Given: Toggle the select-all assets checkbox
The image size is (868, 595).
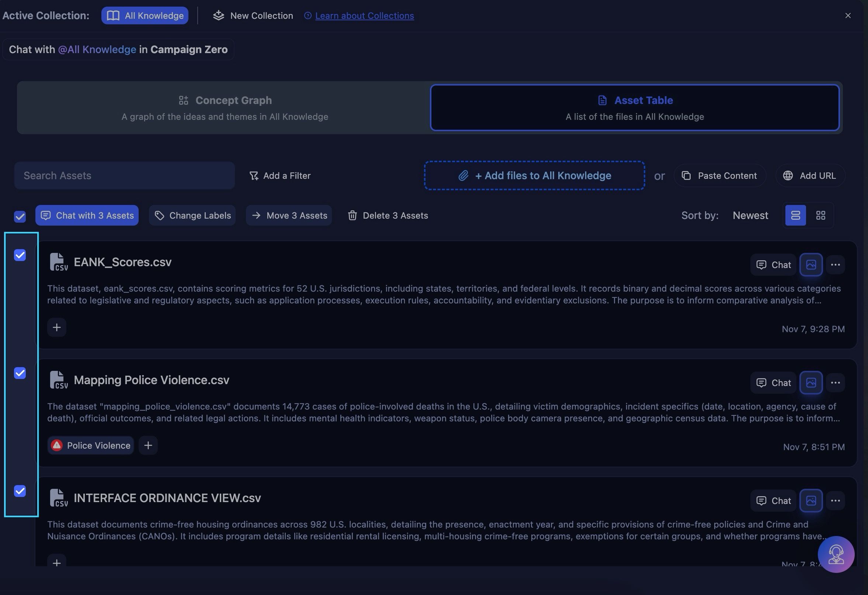Looking at the screenshot, I should (x=20, y=216).
